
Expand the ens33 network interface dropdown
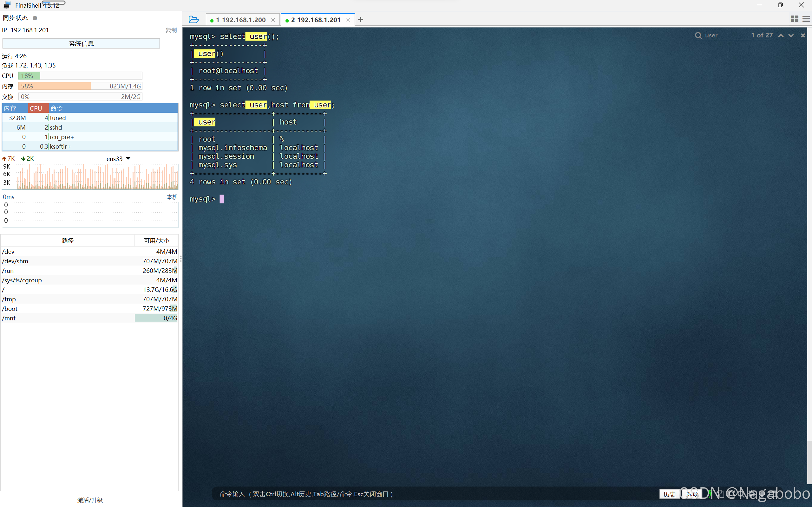[x=128, y=159]
